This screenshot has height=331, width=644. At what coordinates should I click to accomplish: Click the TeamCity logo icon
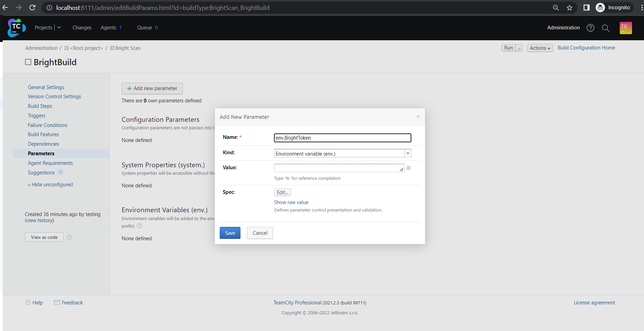(16, 28)
